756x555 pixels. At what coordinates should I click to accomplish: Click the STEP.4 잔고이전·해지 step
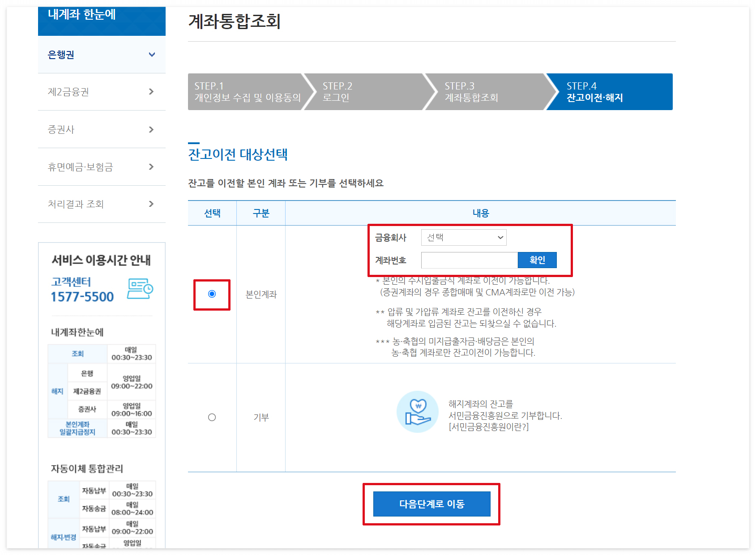click(604, 91)
